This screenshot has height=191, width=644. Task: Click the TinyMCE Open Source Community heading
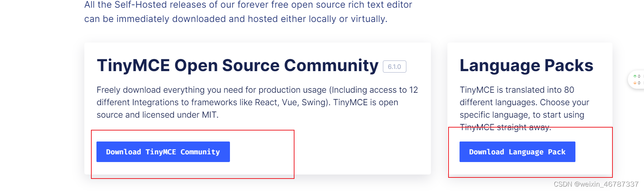[x=238, y=66]
